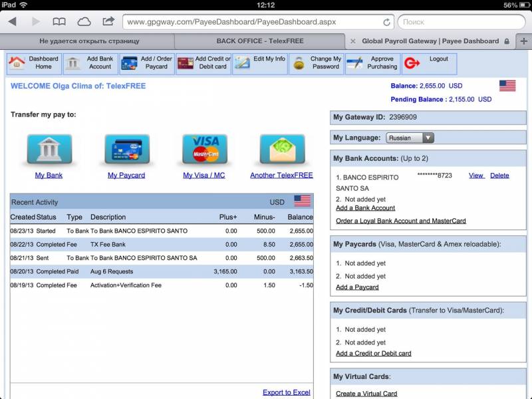Switch to the BACK OFFICE - TelexFREE tab
Image resolution: width=532 pixels, height=399 pixels.
pyautogui.click(x=260, y=41)
